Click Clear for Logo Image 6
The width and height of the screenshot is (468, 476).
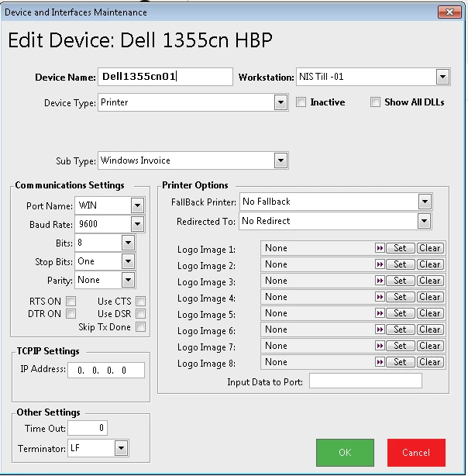pyautogui.click(x=430, y=330)
